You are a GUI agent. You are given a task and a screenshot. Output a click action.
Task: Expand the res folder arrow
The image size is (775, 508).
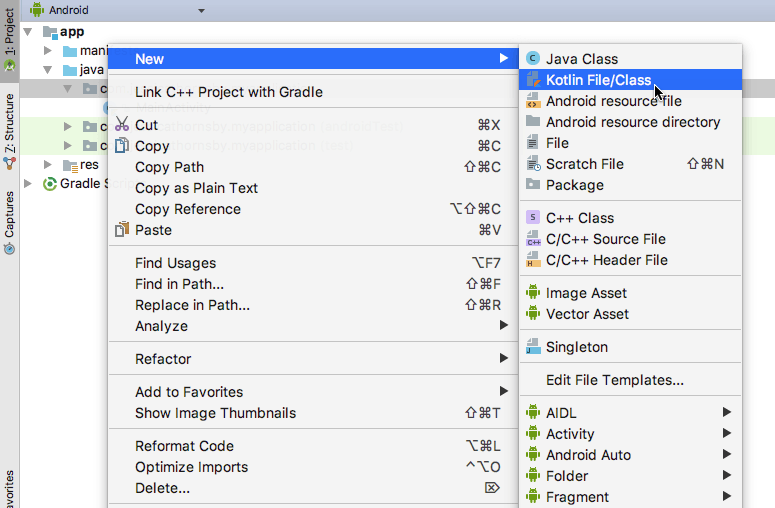pos(47,165)
